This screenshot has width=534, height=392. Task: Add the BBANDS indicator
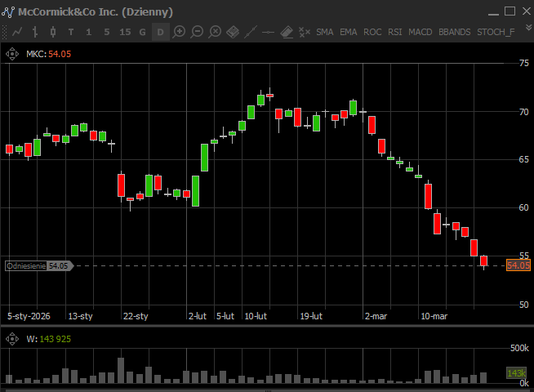[454, 32]
